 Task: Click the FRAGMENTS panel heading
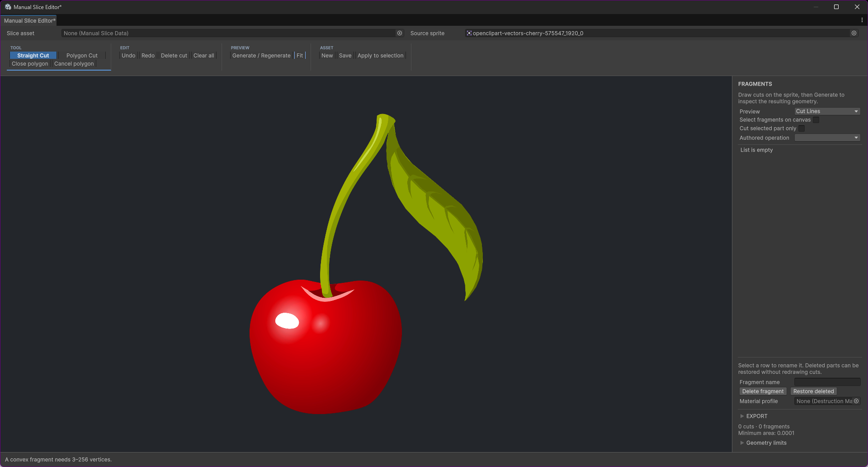755,84
